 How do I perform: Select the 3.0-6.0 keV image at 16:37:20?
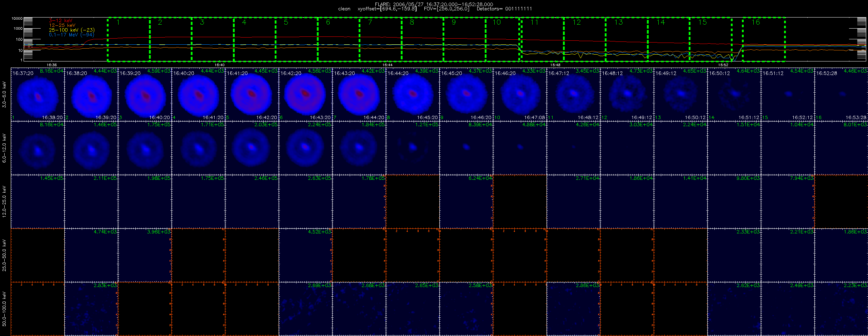pos(38,94)
